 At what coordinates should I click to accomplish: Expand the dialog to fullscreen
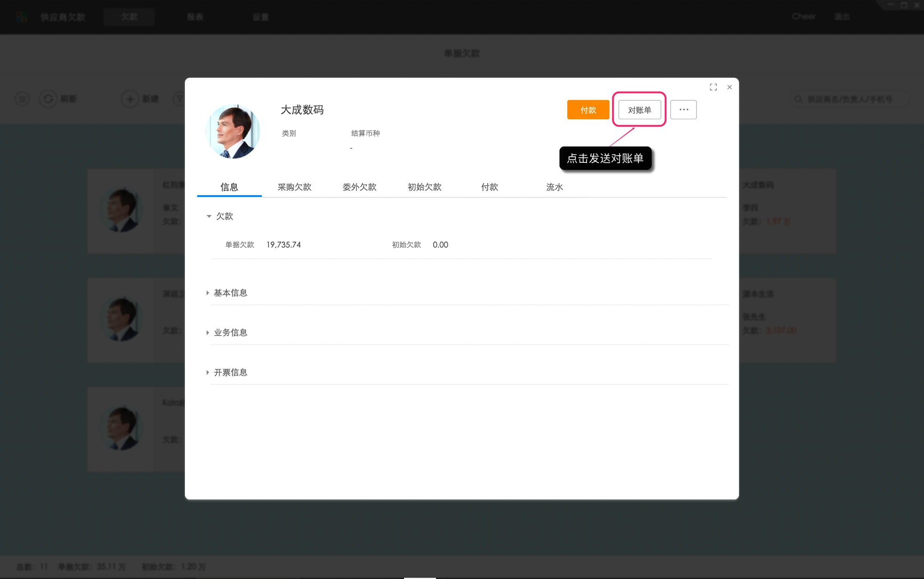[x=713, y=87]
